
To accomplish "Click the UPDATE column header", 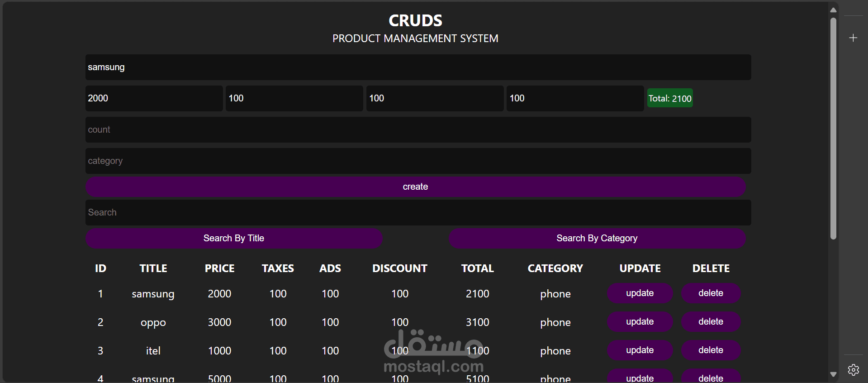I will pyautogui.click(x=640, y=268).
